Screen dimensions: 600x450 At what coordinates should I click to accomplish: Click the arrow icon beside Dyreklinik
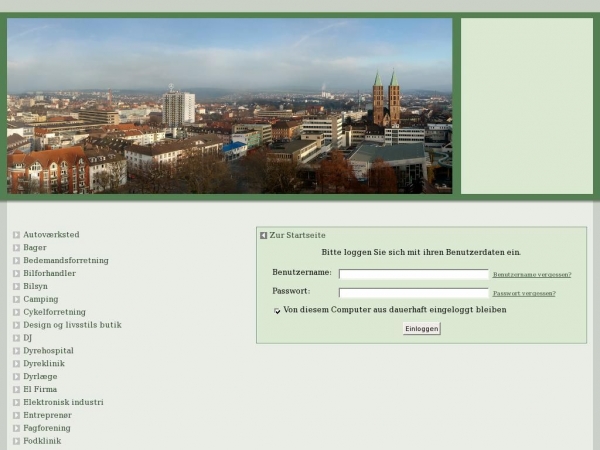click(x=16, y=364)
